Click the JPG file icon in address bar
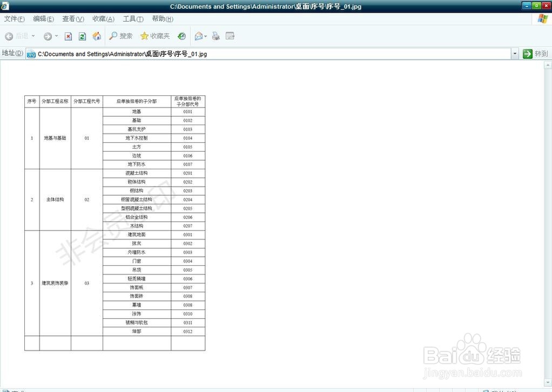 31,54
